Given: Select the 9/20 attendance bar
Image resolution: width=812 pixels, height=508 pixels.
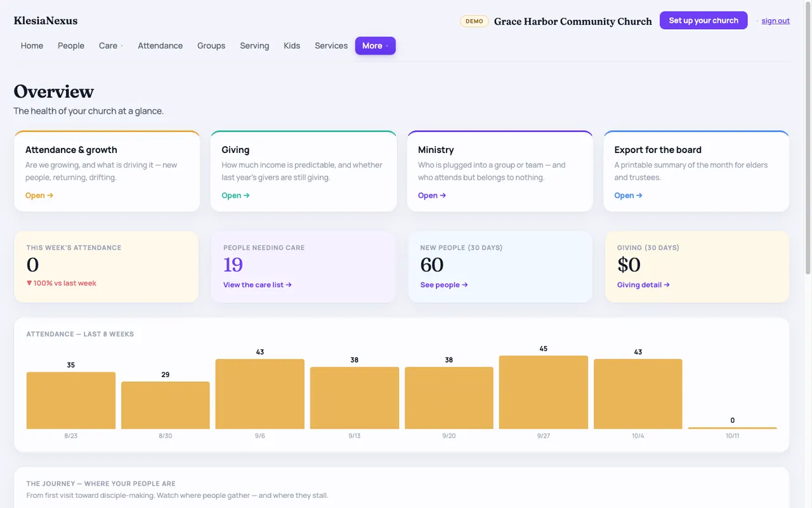Looking at the screenshot, I should click(449, 398).
